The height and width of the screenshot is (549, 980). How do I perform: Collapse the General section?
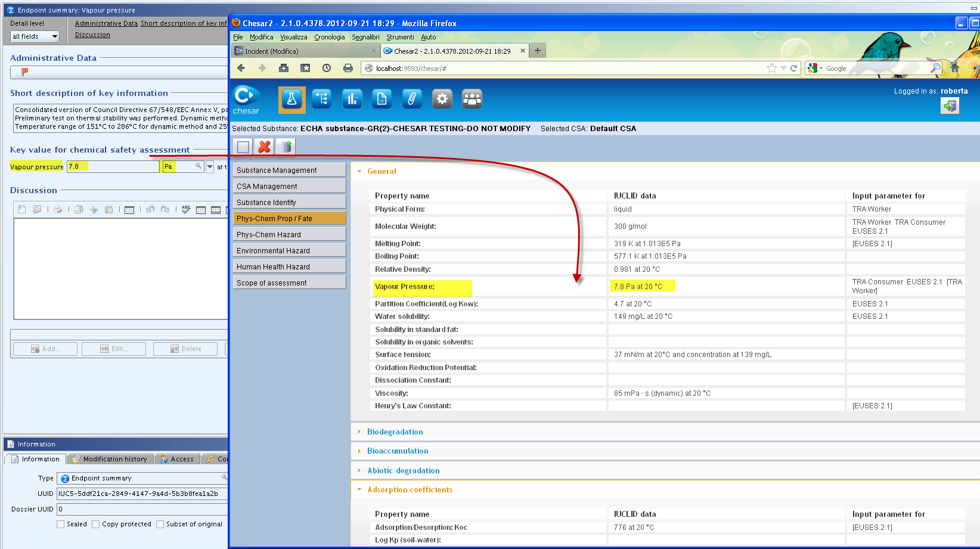click(x=359, y=171)
